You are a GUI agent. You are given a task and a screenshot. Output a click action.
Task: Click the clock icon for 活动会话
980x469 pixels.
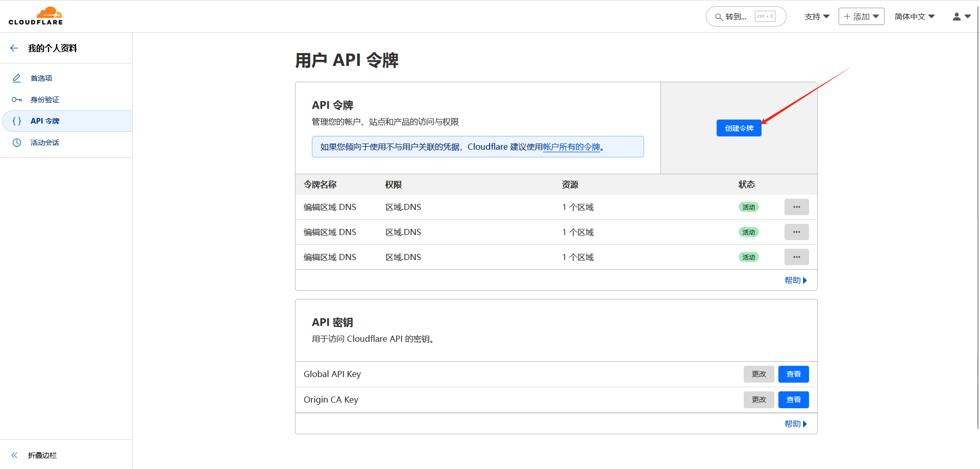[17, 143]
